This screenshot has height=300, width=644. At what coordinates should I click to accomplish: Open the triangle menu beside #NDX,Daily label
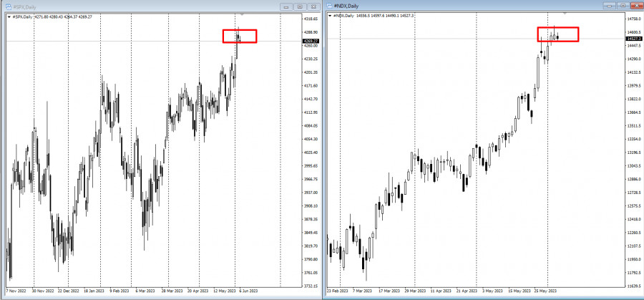330,16
